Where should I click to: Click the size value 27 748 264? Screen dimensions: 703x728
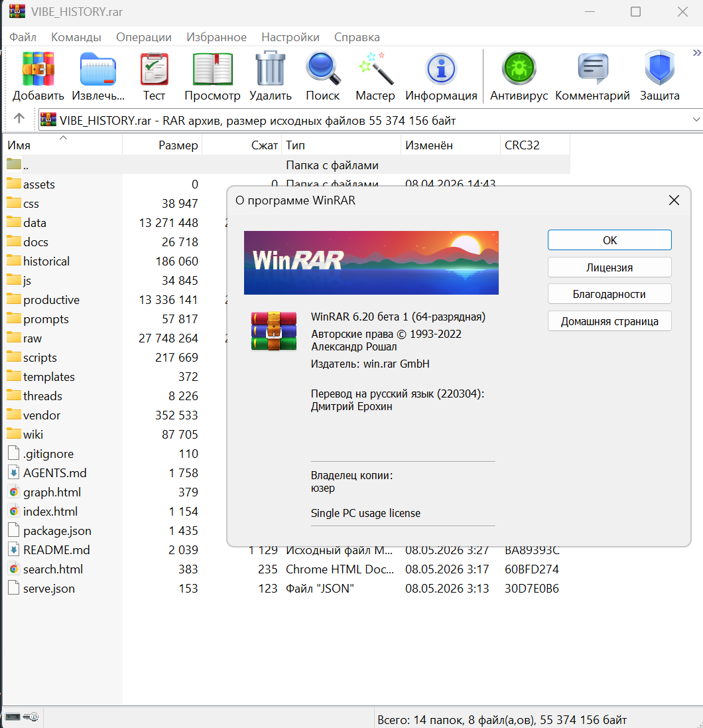pos(168,338)
